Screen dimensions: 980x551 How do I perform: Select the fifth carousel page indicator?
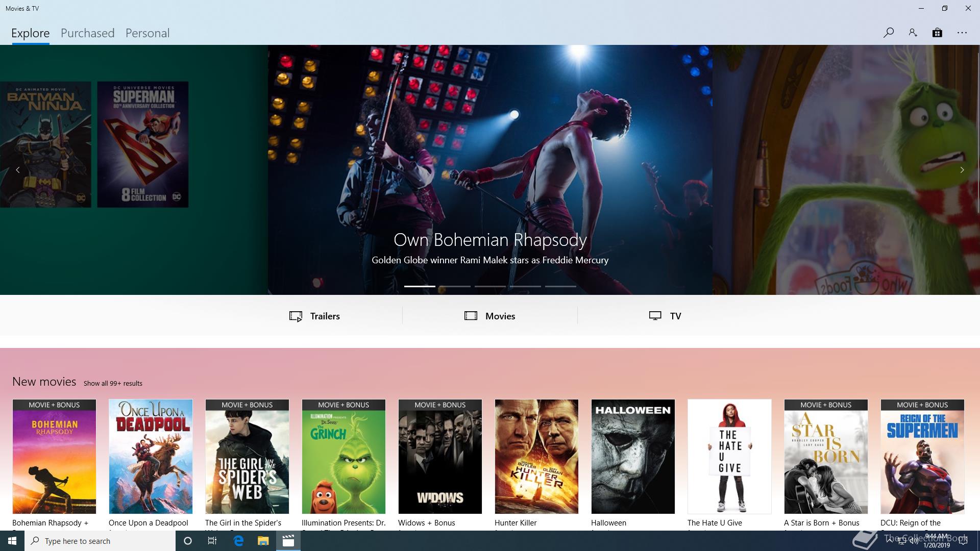point(560,286)
